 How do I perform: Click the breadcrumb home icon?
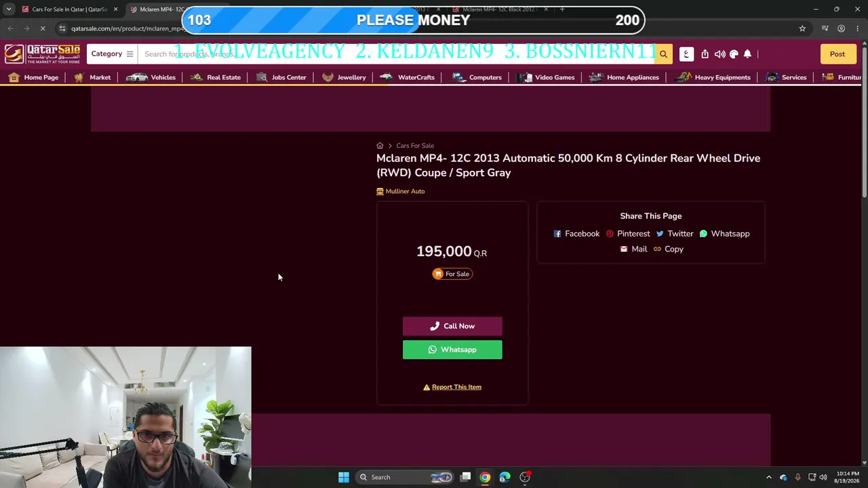click(380, 146)
